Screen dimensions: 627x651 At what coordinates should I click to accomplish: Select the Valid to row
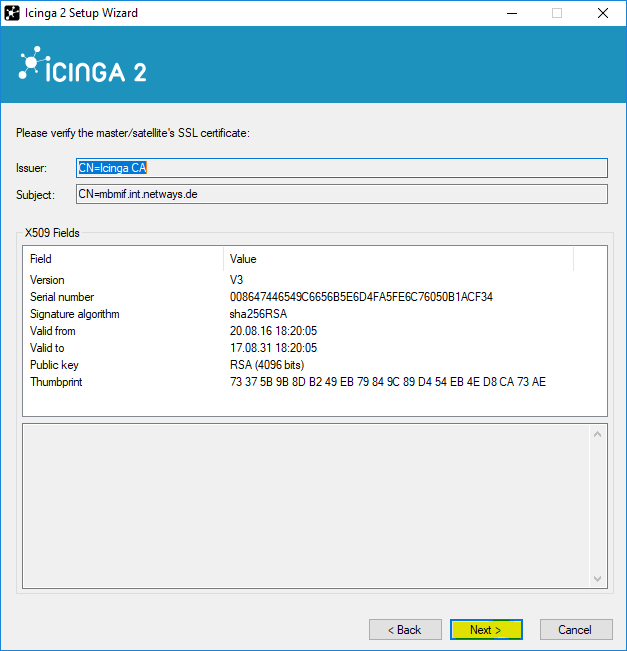(315, 348)
